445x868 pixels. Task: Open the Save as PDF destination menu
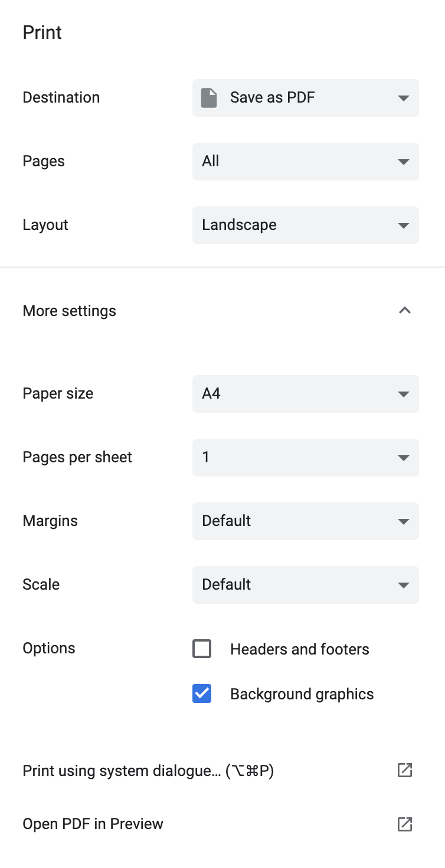click(306, 98)
